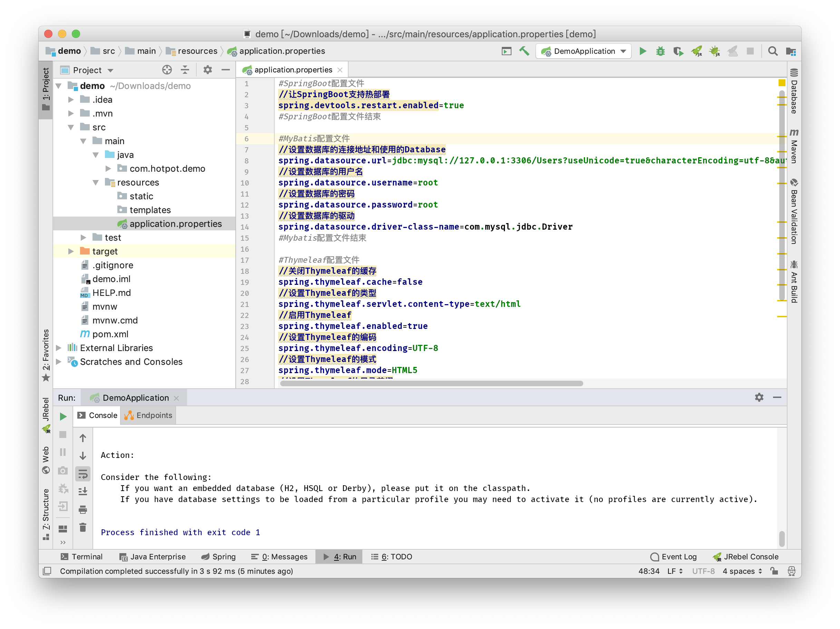This screenshot has width=840, height=629.
Task: Open the 6: TODO tab
Action: pos(391,557)
